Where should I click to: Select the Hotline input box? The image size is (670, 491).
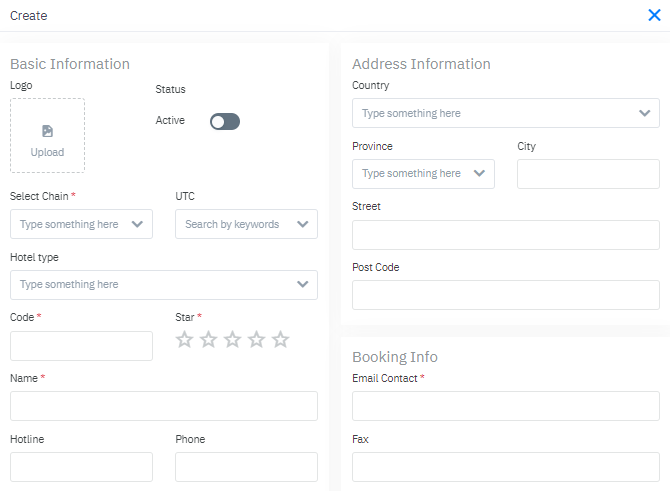pyautogui.click(x=81, y=467)
